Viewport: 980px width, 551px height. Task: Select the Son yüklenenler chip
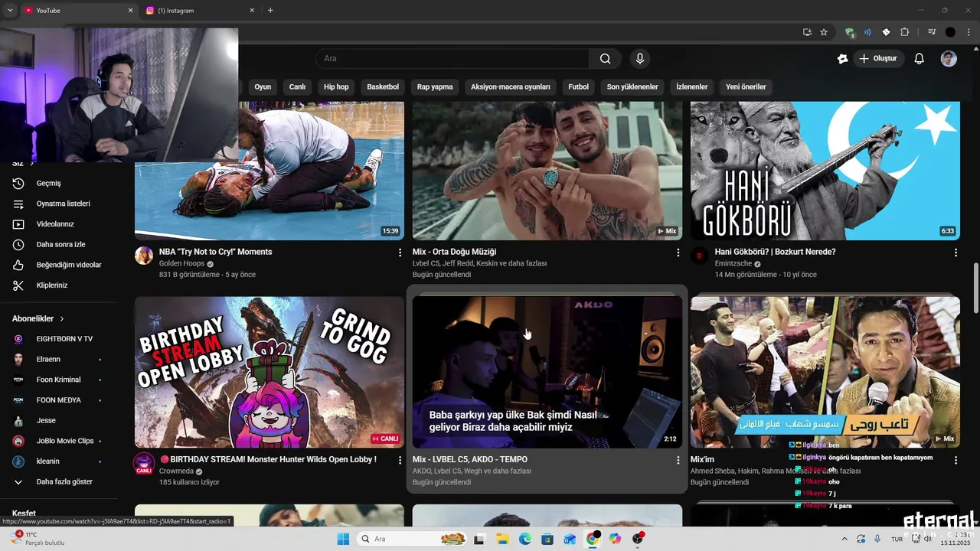pyautogui.click(x=632, y=87)
